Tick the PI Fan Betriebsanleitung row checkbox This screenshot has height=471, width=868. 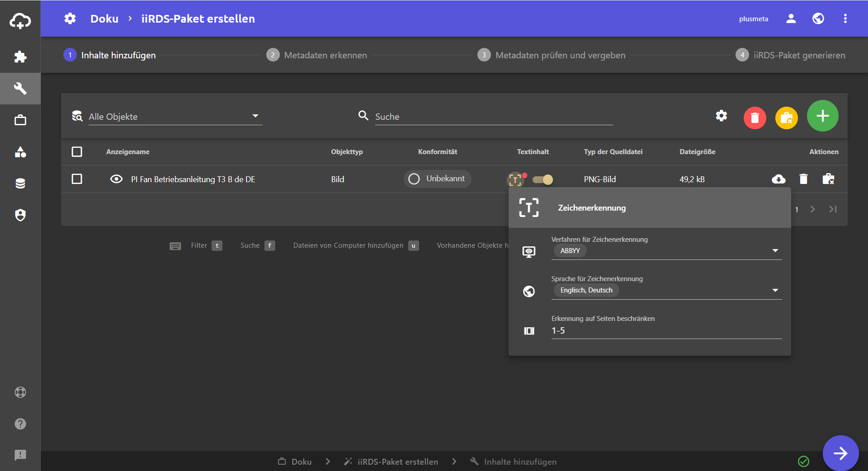click(77, 179)
